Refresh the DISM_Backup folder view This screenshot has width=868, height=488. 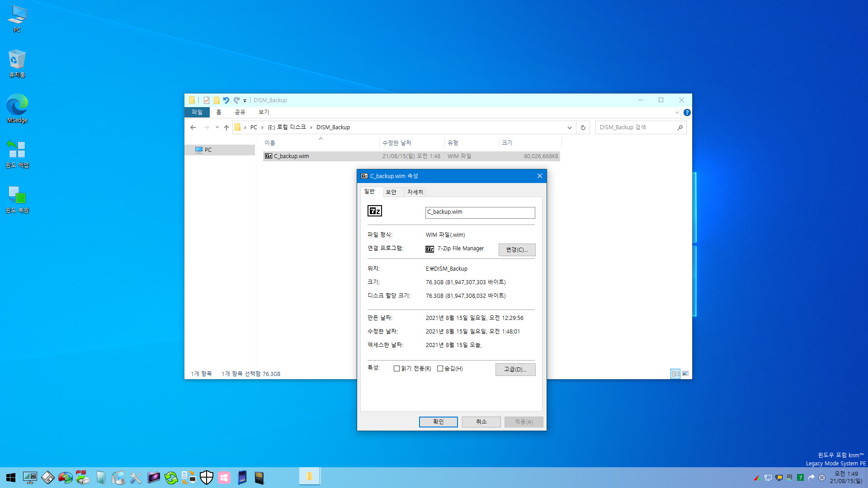583,127
